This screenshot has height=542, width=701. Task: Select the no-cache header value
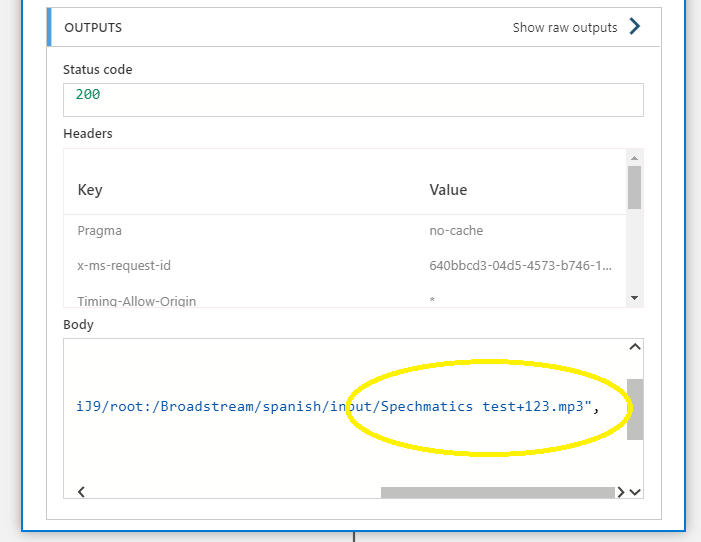coord(456,231)
